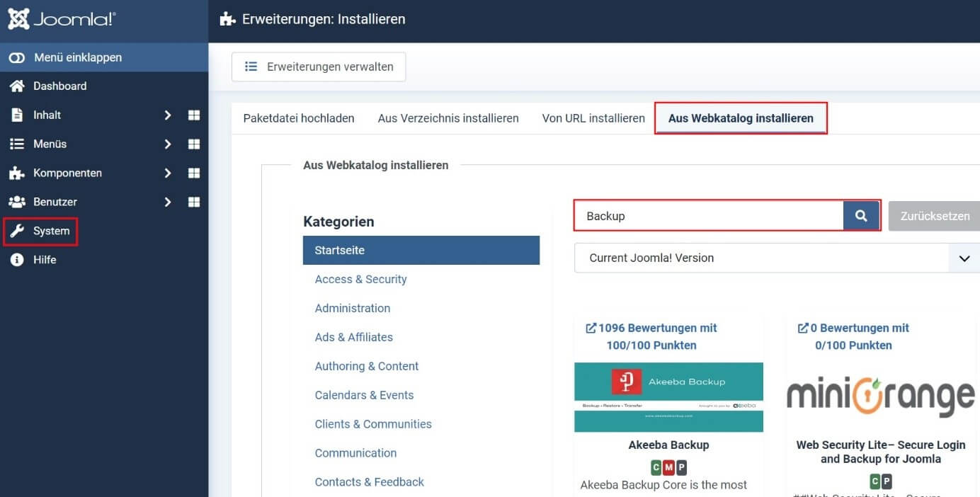Open the Inhalt dashboard grid icon
This screenshot has height=497, width=980.
(193, 115)
